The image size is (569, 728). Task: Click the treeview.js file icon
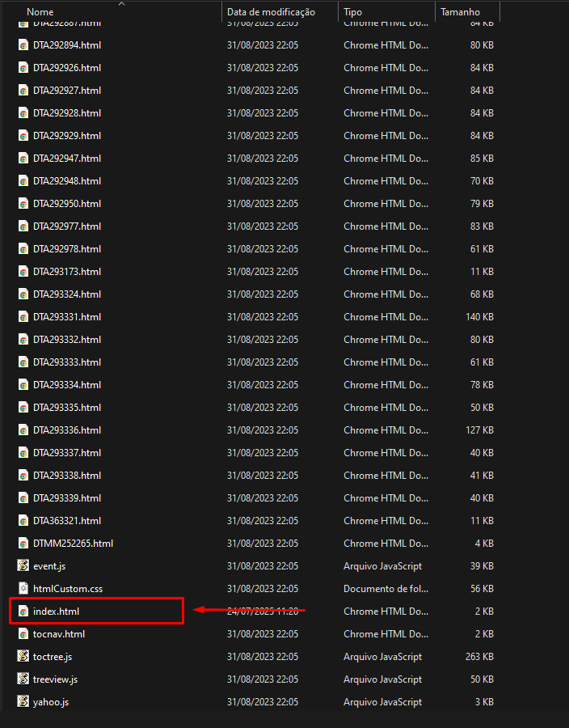(23, 679)
